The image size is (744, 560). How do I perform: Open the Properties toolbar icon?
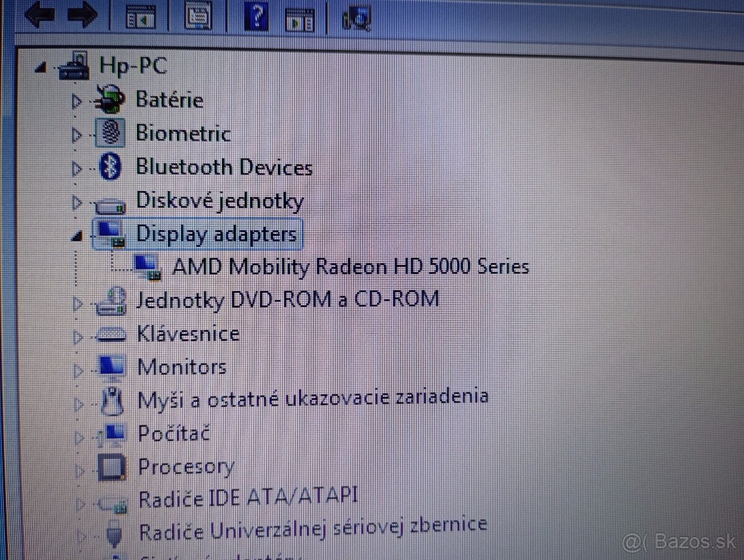pos(198,16)
